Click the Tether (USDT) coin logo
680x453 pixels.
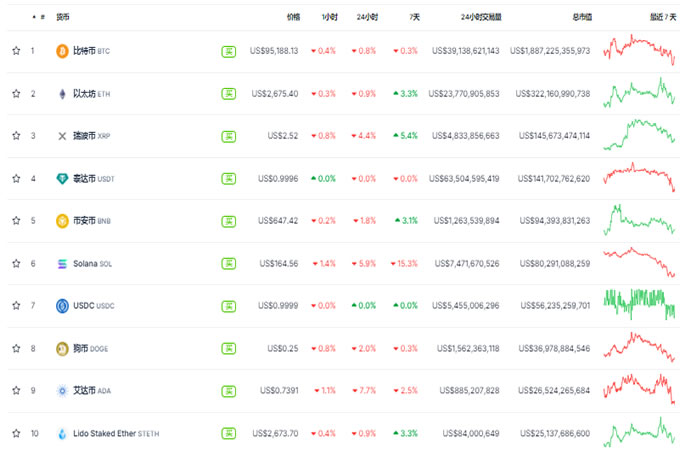[62, 179]
